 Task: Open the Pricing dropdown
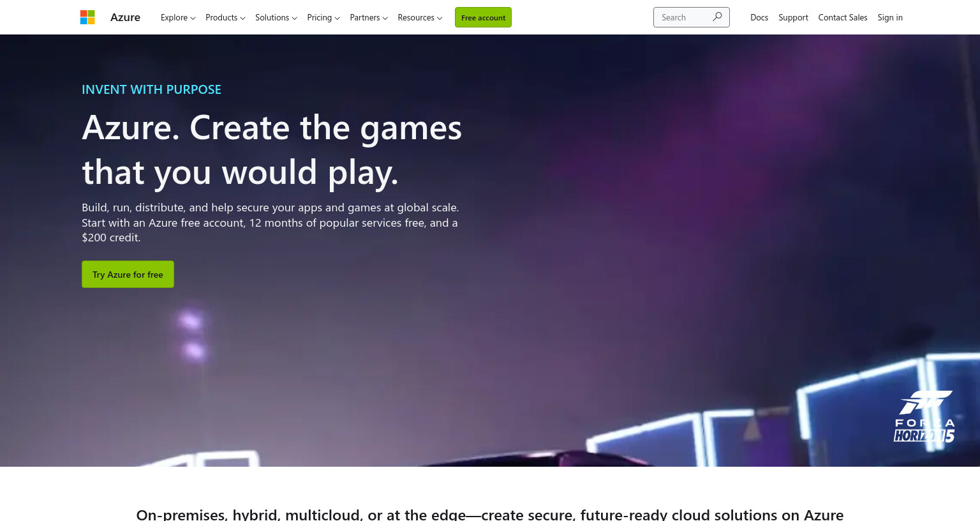(323, 17)
